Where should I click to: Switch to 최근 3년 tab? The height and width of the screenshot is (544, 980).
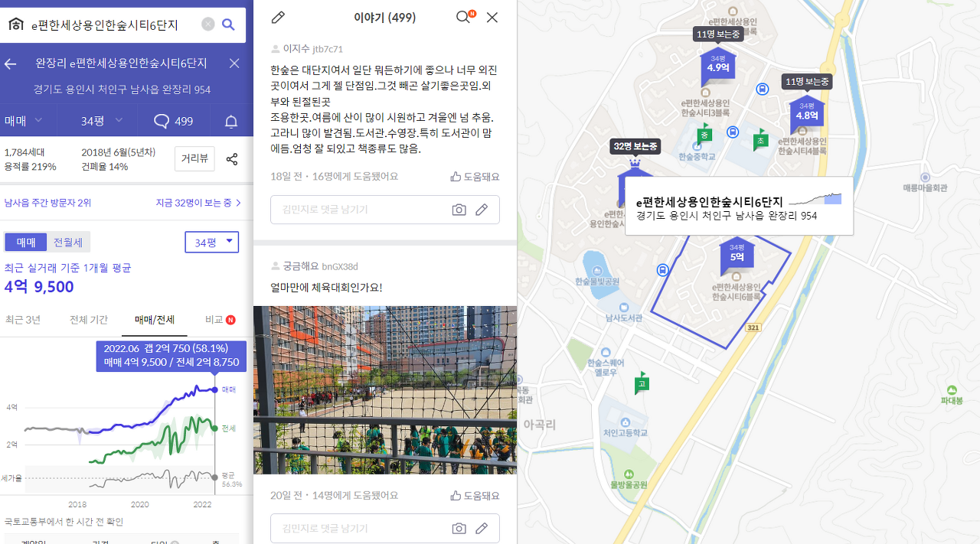point(23,320)
